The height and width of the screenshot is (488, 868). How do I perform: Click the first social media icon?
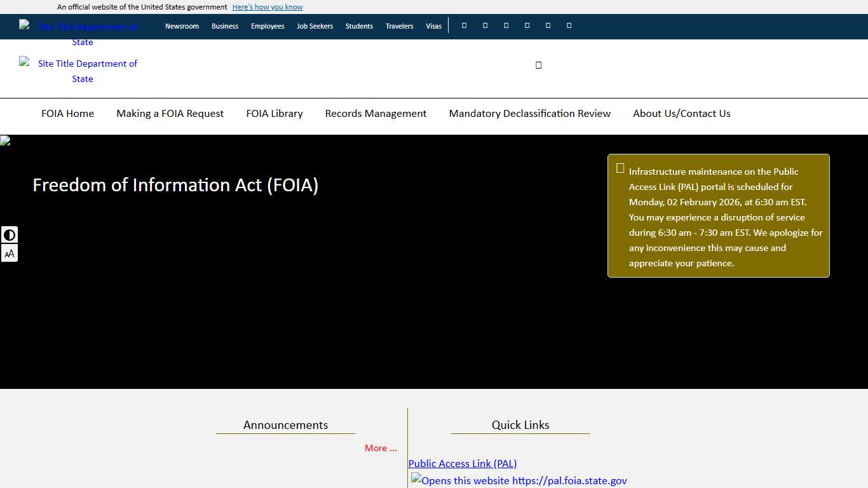[x=464, y=25]
